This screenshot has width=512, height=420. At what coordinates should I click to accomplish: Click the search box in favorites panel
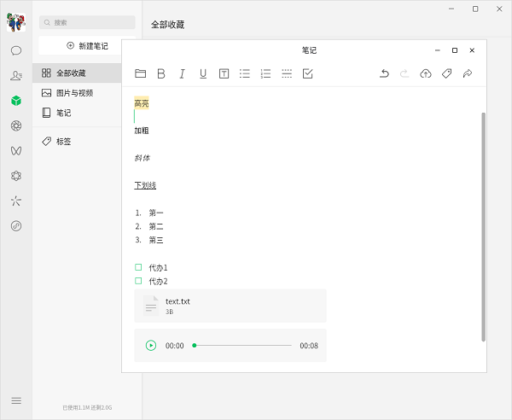click(87, 22)
